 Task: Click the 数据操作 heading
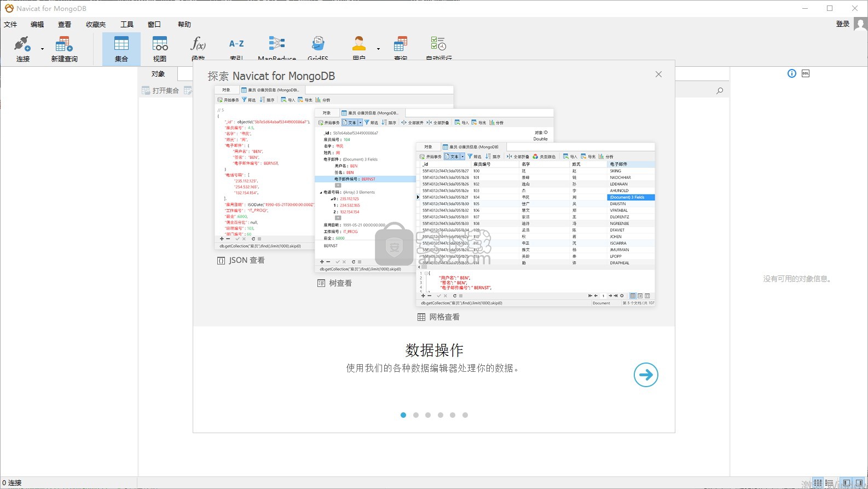coord(435,350)
